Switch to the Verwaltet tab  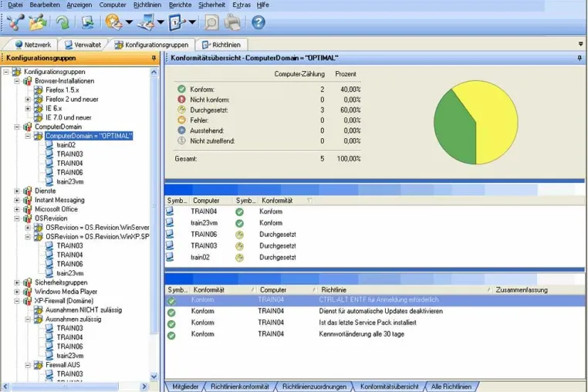click(x=83, y=45)
